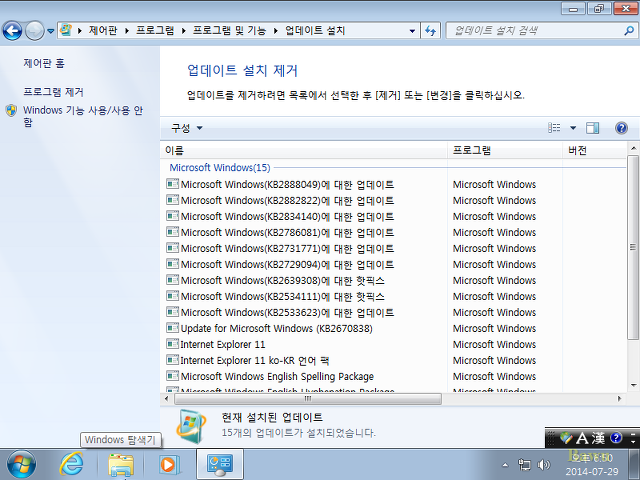Change view with the view icon
Image resolution: width=640 pixels, height=480 pixels.
click(554, 128)
